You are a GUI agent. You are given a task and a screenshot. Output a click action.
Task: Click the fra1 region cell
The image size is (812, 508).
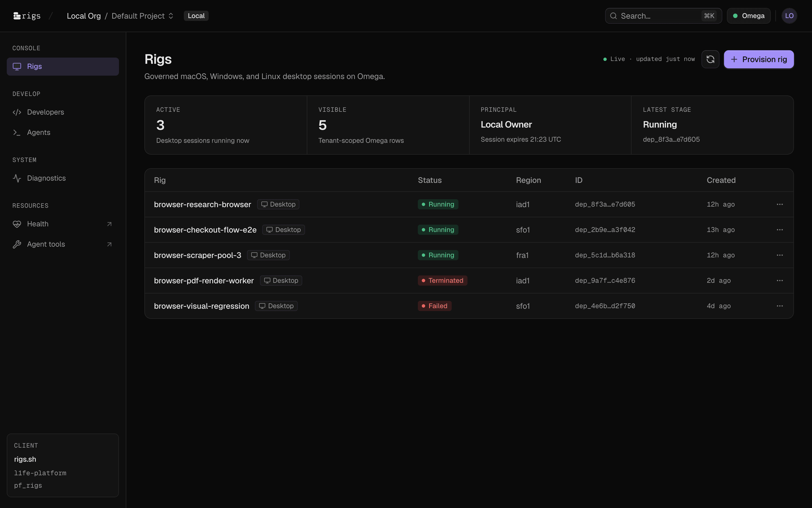[x=522, y=255]
